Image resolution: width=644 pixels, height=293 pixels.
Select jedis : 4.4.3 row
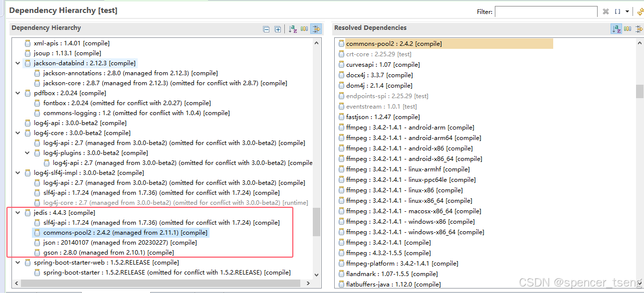click(64, 213)
